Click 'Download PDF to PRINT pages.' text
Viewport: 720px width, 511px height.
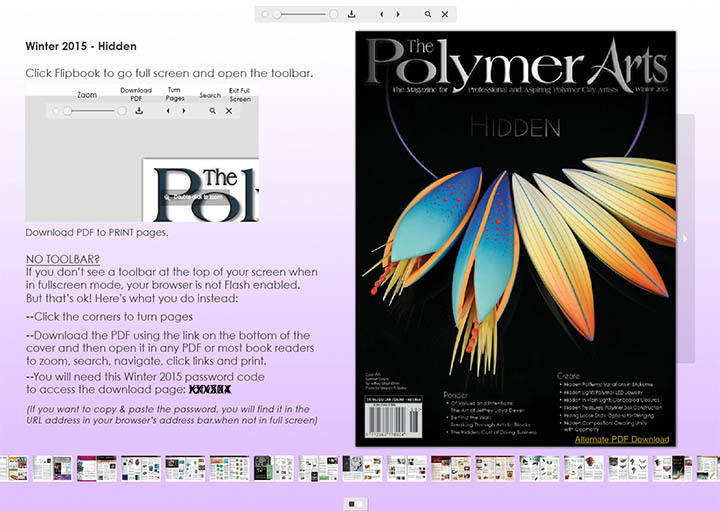point(97,233)
